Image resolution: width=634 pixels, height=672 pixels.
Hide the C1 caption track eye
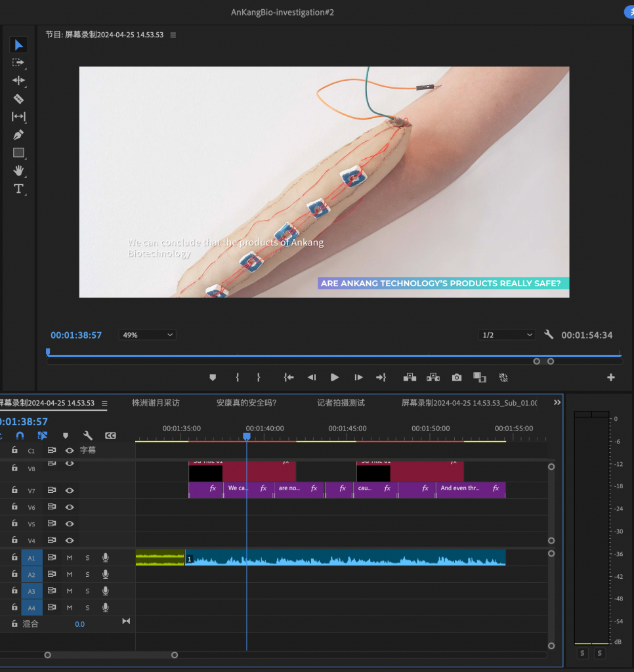(x=70, y=450)
